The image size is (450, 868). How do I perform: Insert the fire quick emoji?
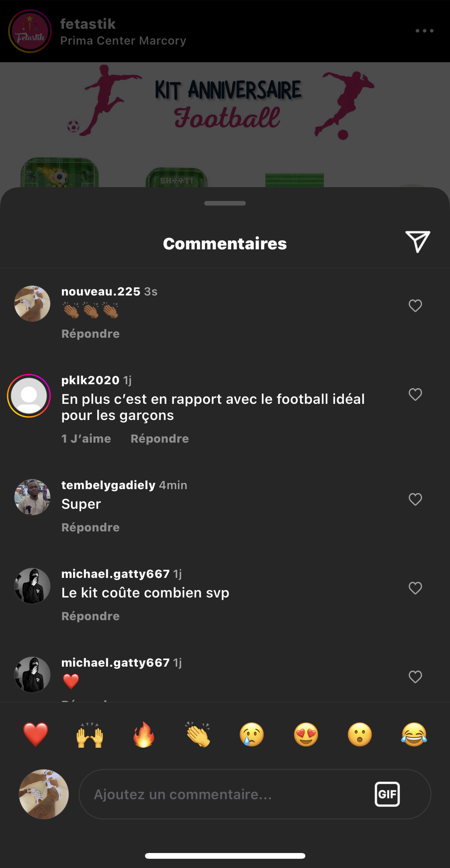tap(144, 734)
